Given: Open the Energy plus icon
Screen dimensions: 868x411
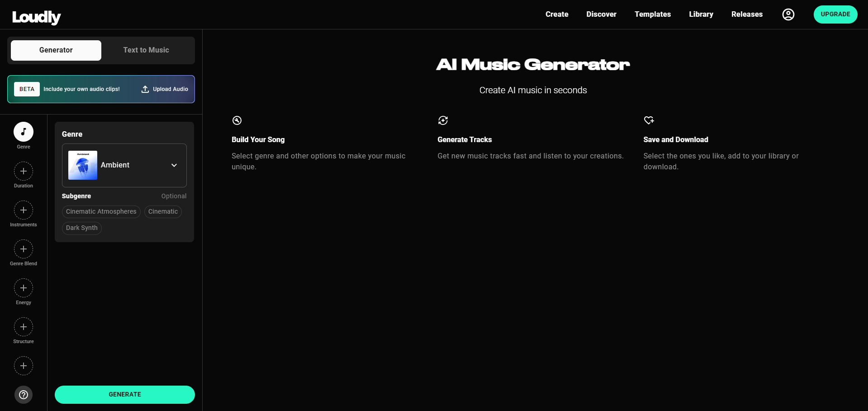Looking at the screenshot, I should click(x=24, y=288).
